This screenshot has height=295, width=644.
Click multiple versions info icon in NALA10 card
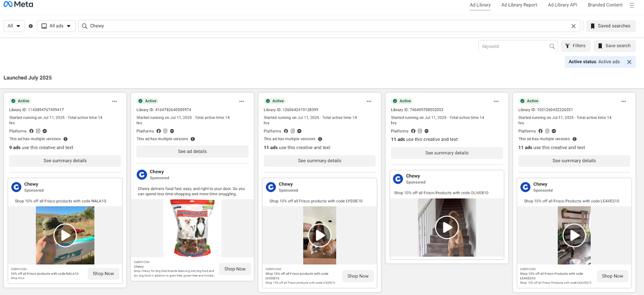pos(66,139)
